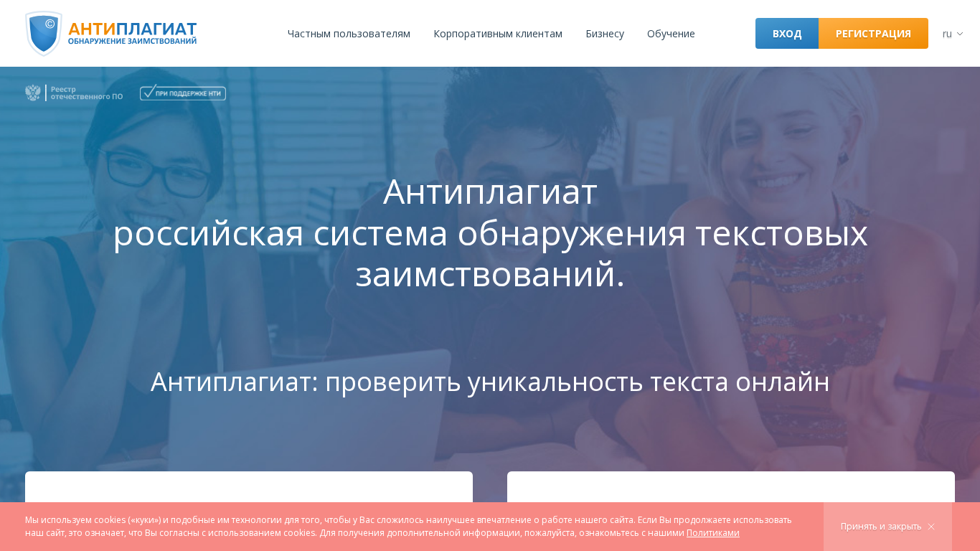Click the Регистрация button
The width and height of the screenshot is (980, 551).
(x=873, y=34)
